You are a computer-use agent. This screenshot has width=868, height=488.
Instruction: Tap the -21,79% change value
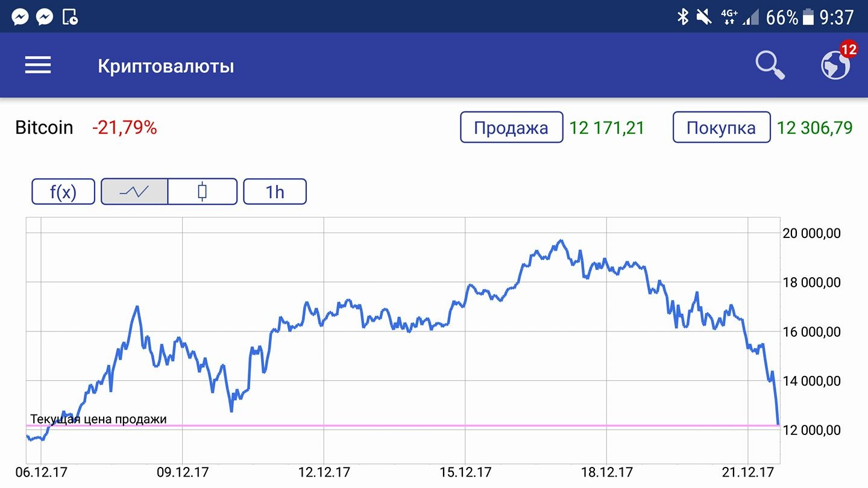tap(124, 128)
